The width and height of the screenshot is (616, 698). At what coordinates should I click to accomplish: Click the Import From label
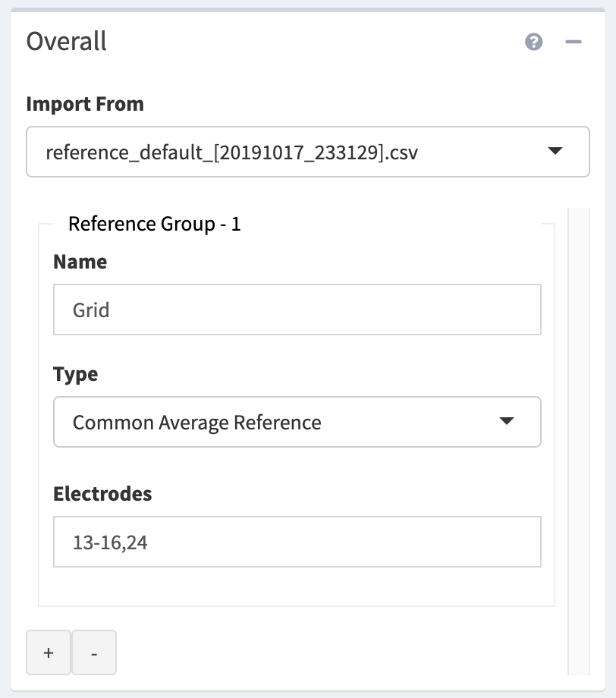coord(85,104)
